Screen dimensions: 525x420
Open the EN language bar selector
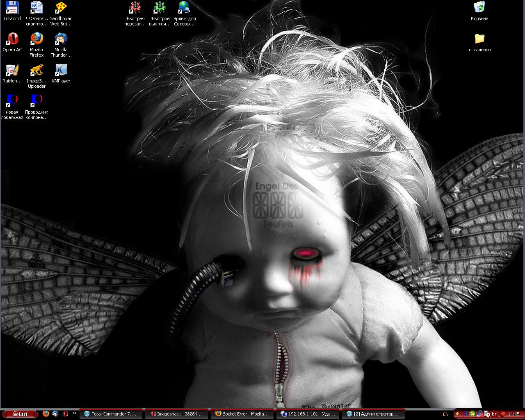coord(446,414)
